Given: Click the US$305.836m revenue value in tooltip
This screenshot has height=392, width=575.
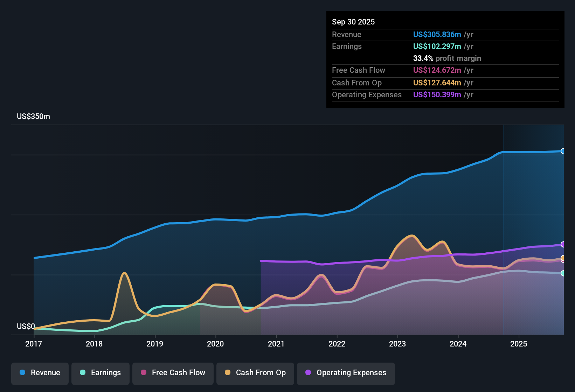Looking at the screenshot, I should point(437,34).
